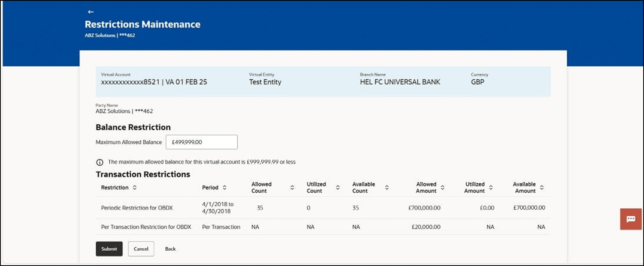
Task: Click the £700,000.00 available amount cell
Action: [529, 208]
